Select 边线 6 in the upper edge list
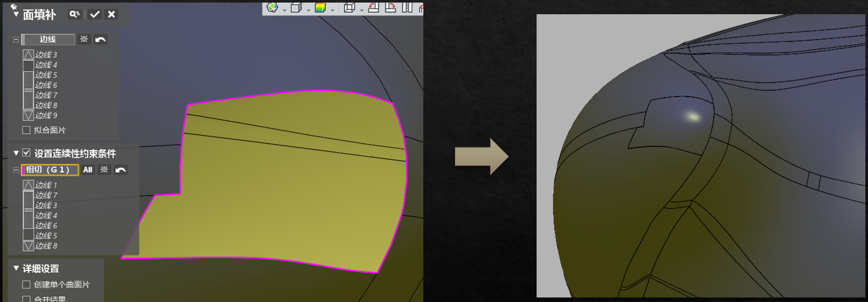 pyautogui.click(x=46, y=85)
